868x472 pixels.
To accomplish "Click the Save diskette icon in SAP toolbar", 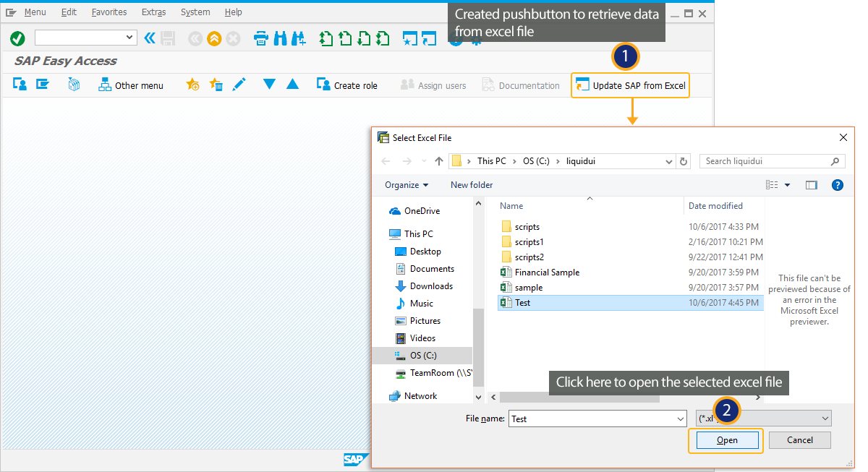I will click(x=168, y=38).
